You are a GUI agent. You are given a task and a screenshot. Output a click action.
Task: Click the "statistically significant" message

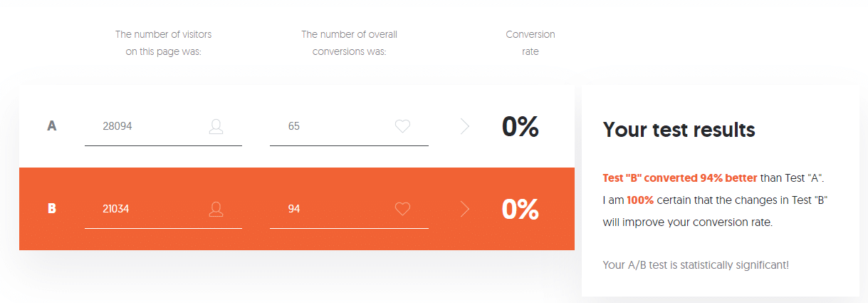click(x=696, y=265)
